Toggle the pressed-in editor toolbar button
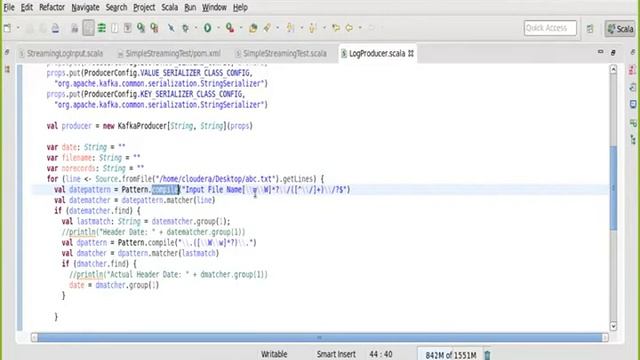Screen dimensions: 640x360 coord(88,28)
